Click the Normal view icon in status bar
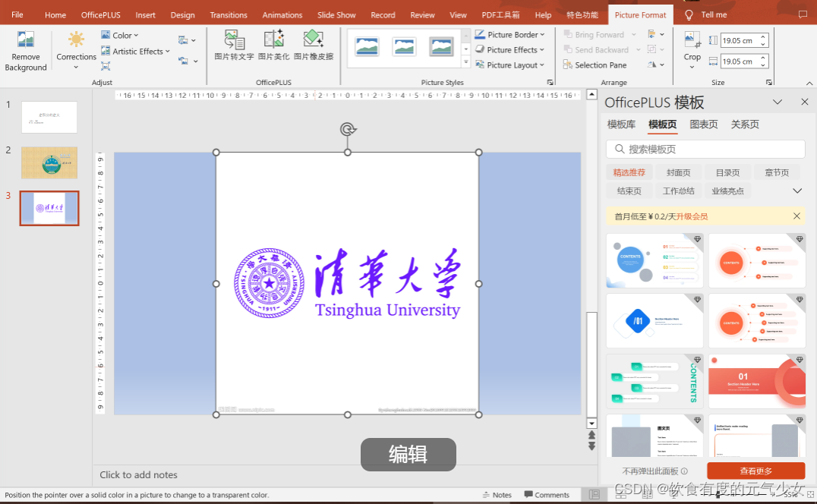This screenshot has width=817, height=504. [x=595, y=495]
